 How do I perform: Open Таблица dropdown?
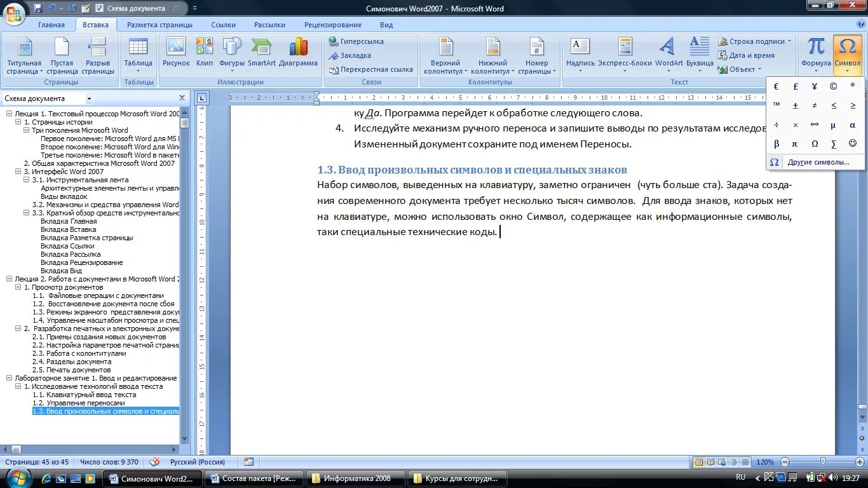138,56
